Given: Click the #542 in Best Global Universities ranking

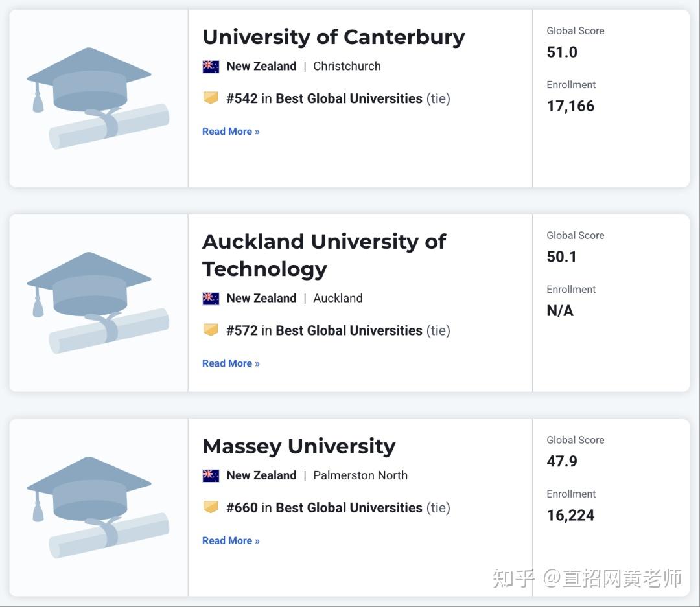Looking at the screenshot, I should pyautogui.click(x=338, y=98).
